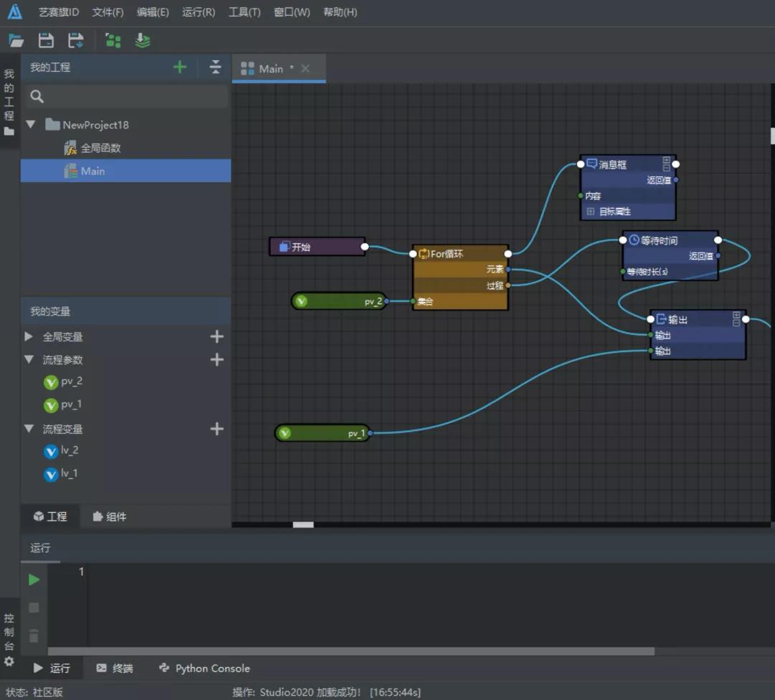Image resolution: width=775 pixels, height=700 pixels.
Task: Click the console horizontal scrollbar
Action: tap(350, 651)
